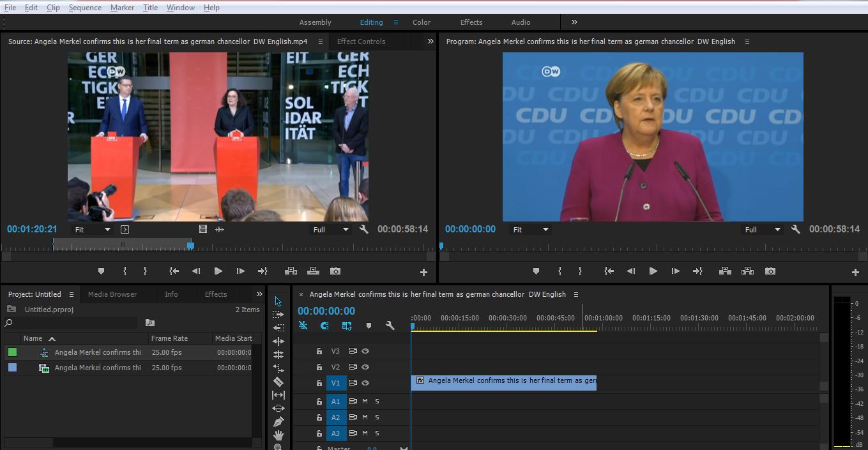
Task: Open Source monitor Full resolution dropdown
Action: tap(331, 229)
